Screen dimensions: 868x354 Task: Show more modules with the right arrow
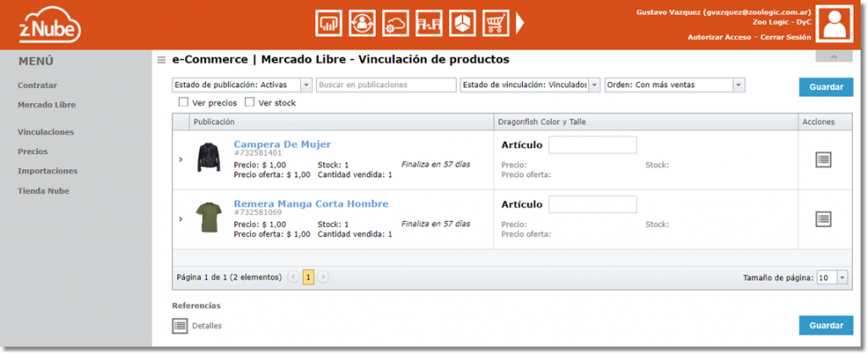(x=520, y=23)
